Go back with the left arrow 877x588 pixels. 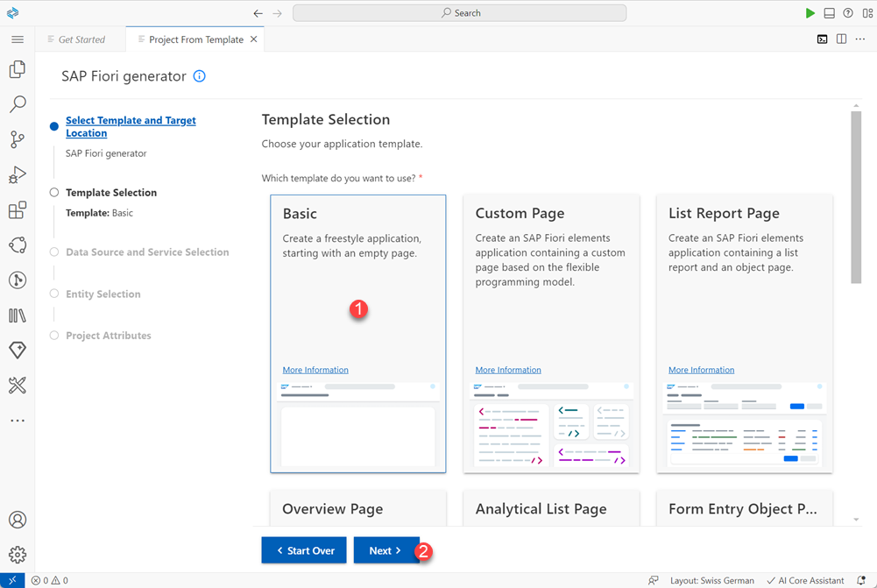click(x=258, y=13)
